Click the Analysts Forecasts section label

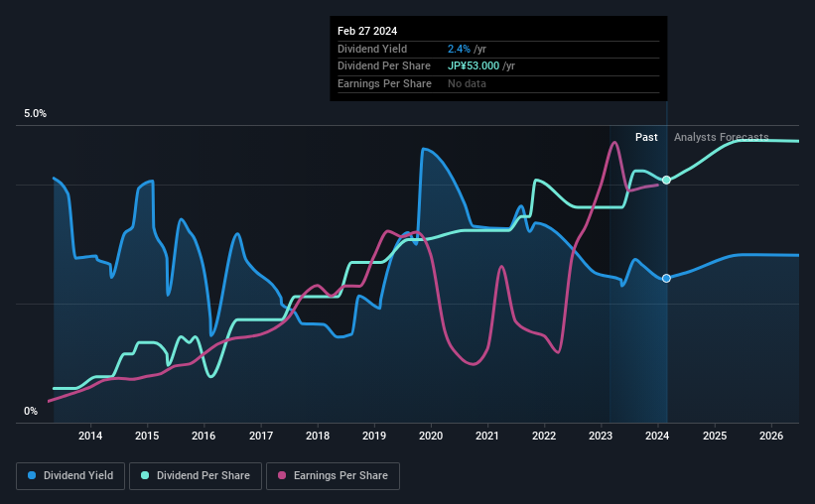click(x=722, y=137)
